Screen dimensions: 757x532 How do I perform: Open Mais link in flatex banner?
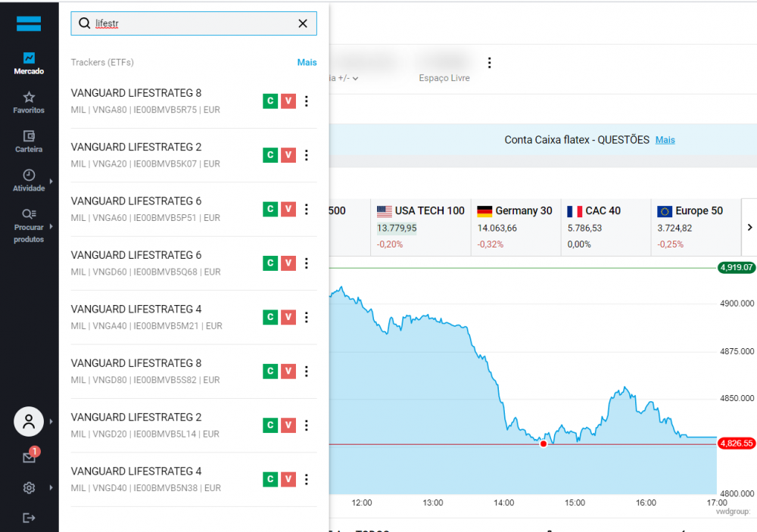(x=665, y=140)
